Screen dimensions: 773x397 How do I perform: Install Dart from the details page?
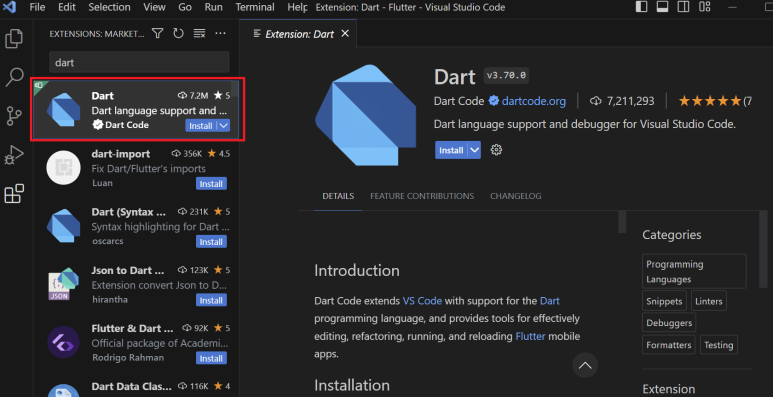[x=451, y=150]
